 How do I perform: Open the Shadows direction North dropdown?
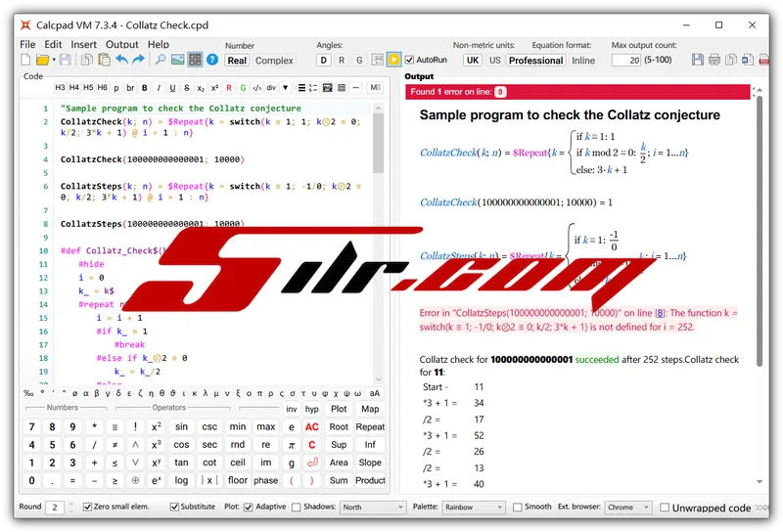point(373,507)
